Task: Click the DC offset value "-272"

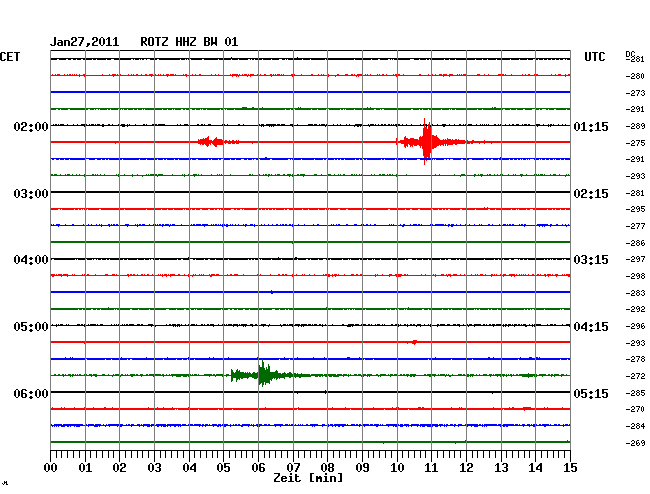Action: pos(635,376)
